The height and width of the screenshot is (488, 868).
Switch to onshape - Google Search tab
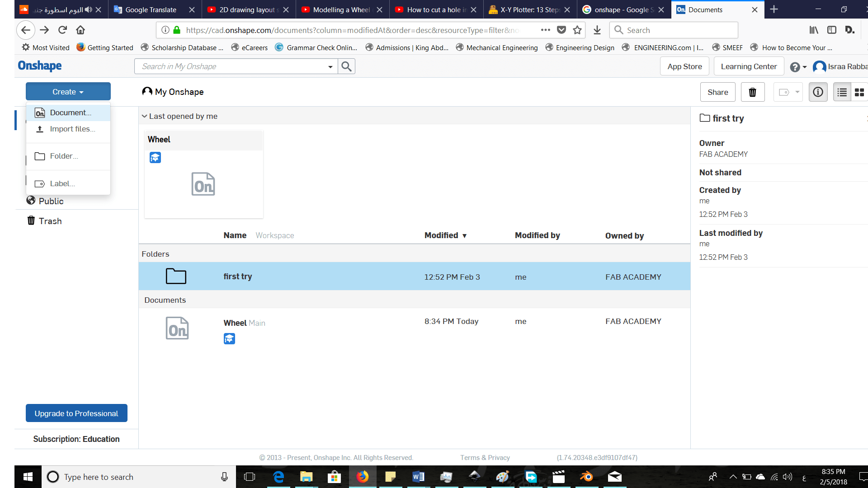pos(624,9)
